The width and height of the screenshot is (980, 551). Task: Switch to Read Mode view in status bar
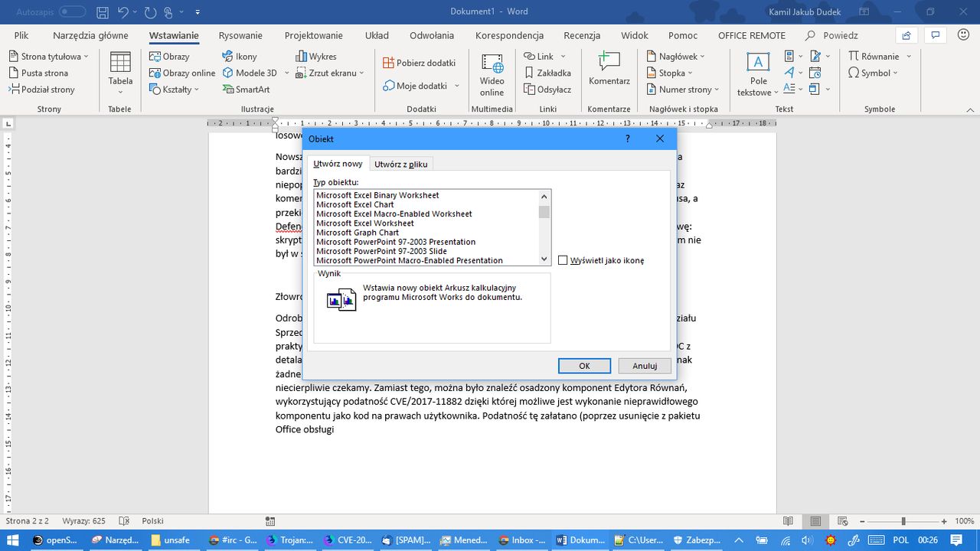tap(789, 520)
